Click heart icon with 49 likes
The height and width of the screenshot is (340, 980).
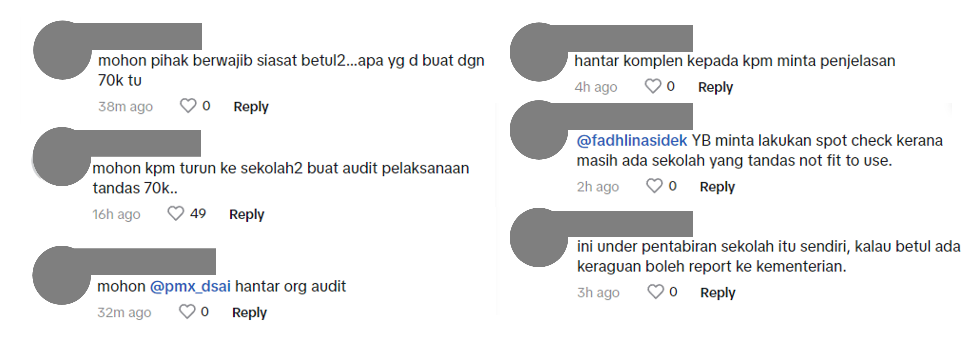point(176,213)
